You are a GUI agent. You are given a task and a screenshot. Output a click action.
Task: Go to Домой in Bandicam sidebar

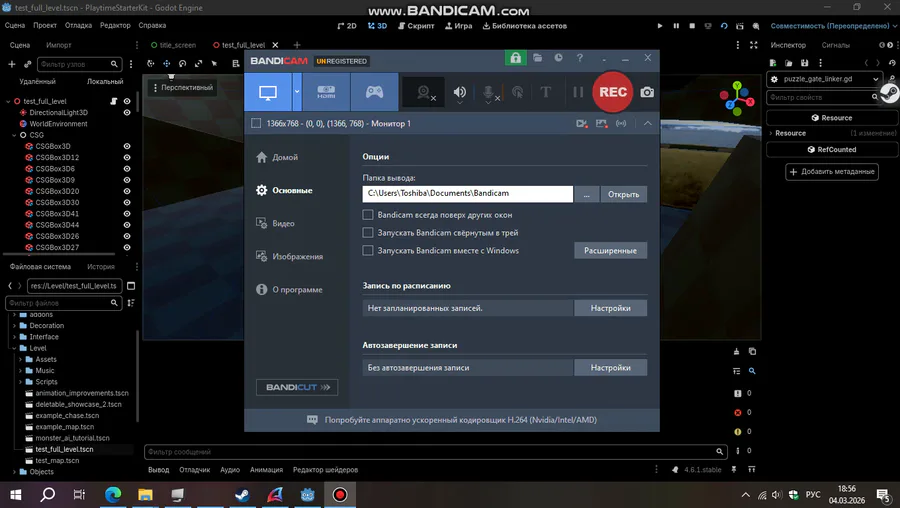coord(285,157)
